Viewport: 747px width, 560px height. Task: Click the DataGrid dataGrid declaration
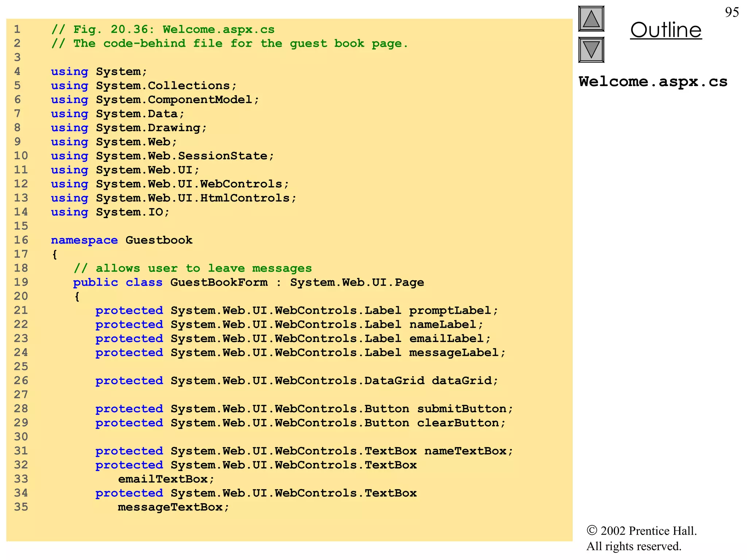(x=297, y=381)
